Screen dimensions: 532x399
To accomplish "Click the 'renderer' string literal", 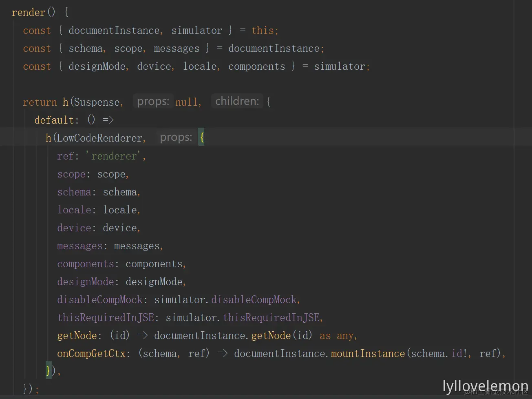I will click(114, 156).
